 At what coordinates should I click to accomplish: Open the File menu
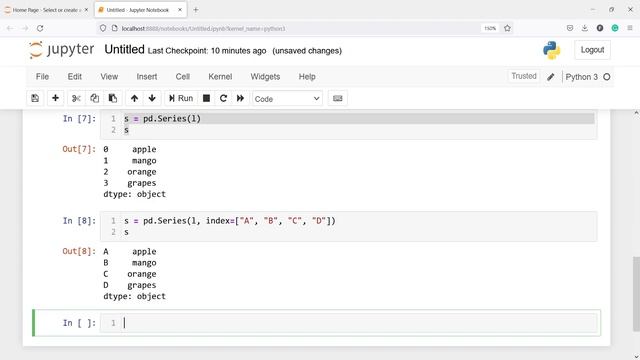click(x=42, y=77)
